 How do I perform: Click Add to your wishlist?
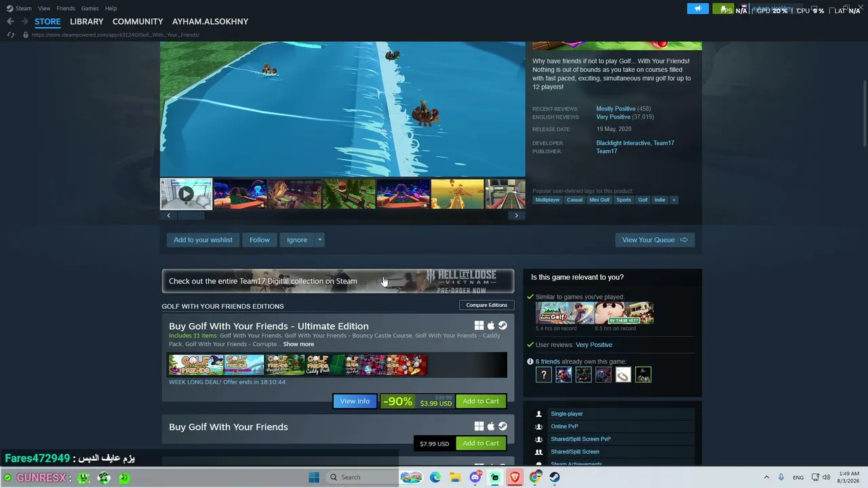[203, 240]
